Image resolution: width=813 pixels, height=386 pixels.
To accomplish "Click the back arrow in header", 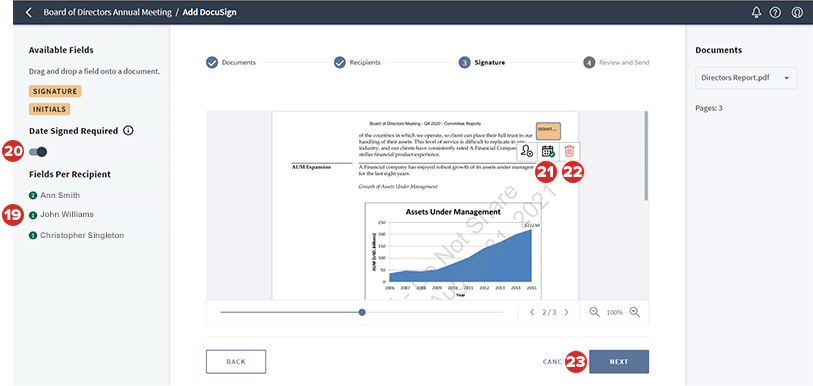I will tap(29, 12).
